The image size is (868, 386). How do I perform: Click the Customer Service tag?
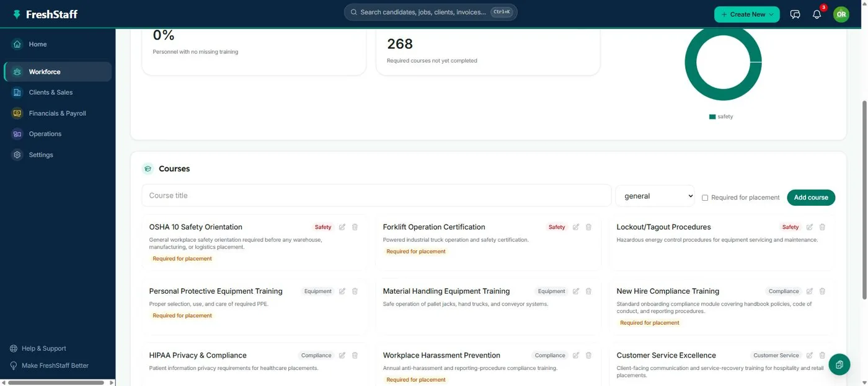776,356
